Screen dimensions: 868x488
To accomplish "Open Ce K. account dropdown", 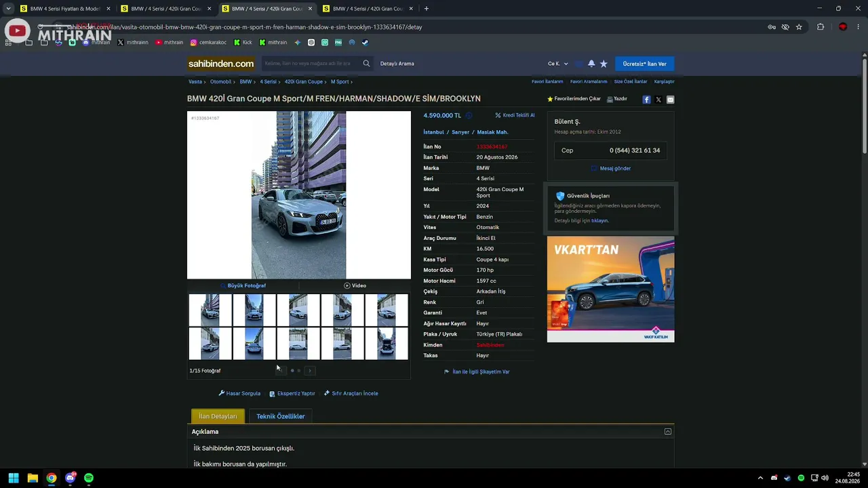I will [x=558, y=64].
